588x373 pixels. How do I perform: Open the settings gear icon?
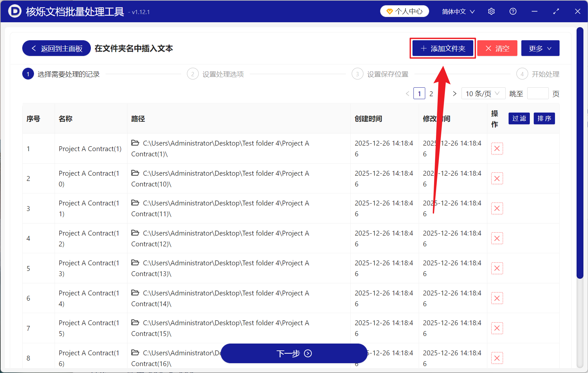click(491, 11)
